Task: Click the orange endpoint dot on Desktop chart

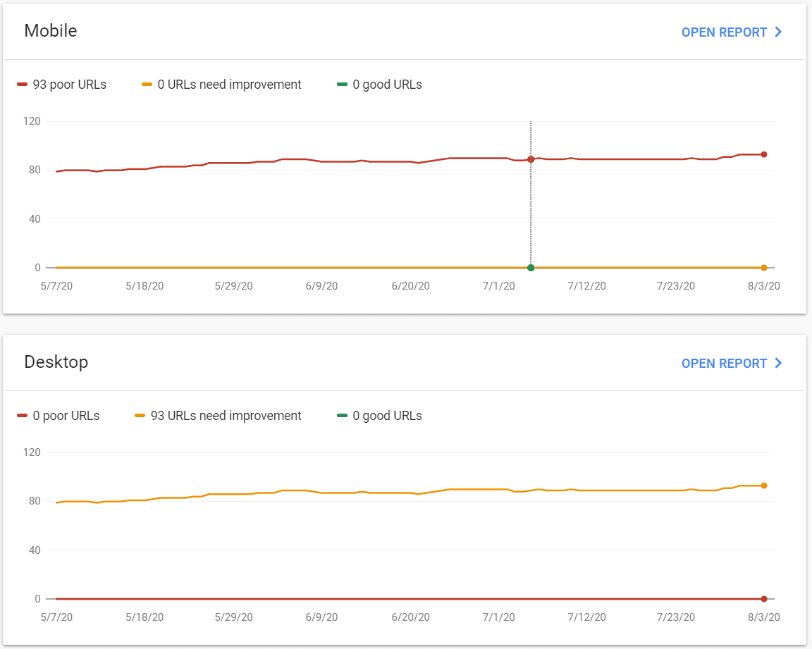Action: (x=763, y=484)
